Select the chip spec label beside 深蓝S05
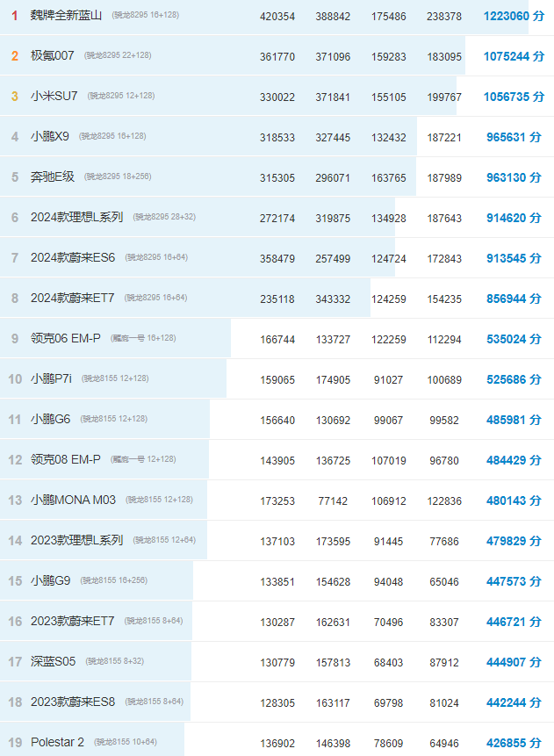The image size is (554, 756). pyautogui.click(x=115, y=661)
